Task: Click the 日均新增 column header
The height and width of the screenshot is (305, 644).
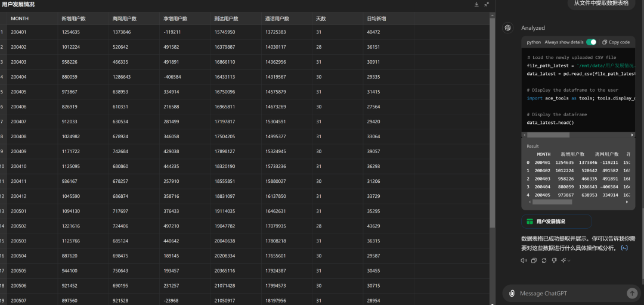Action: tap(376, 18)
